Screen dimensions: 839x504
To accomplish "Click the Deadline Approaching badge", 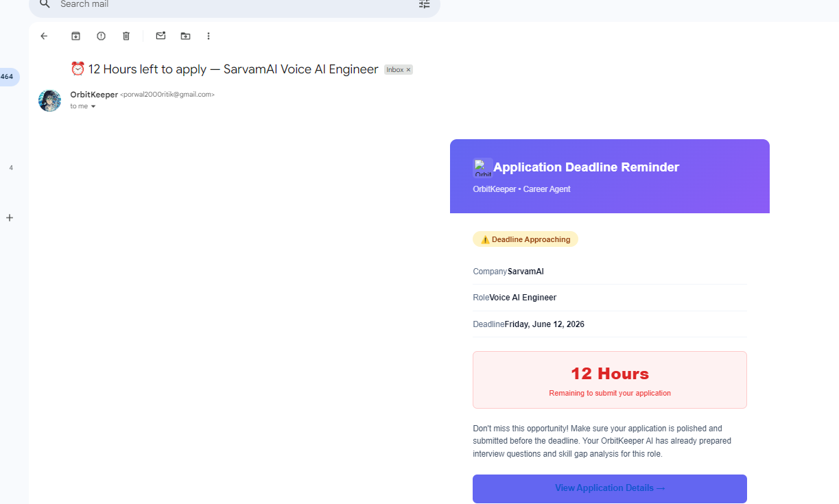I will click(x=525, y=239).
